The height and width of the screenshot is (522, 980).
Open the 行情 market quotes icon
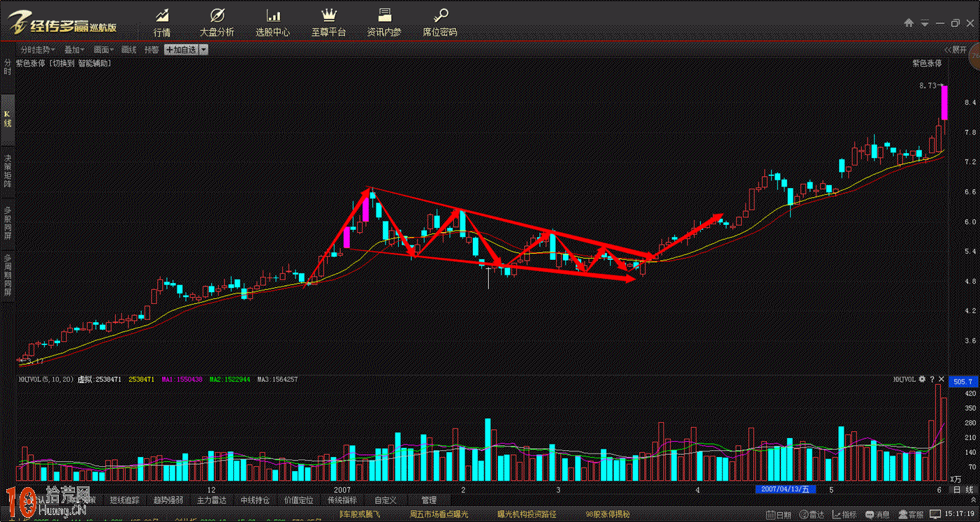(x=161, y=22)
